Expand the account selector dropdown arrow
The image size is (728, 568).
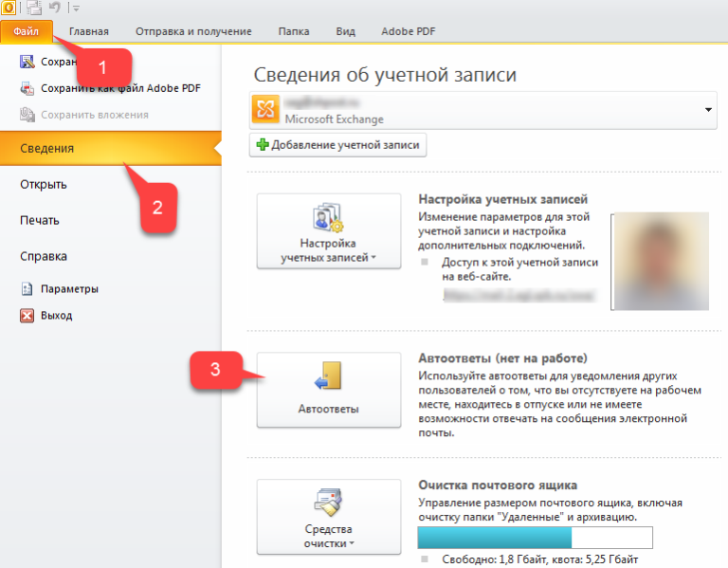(x=708, y=110)
